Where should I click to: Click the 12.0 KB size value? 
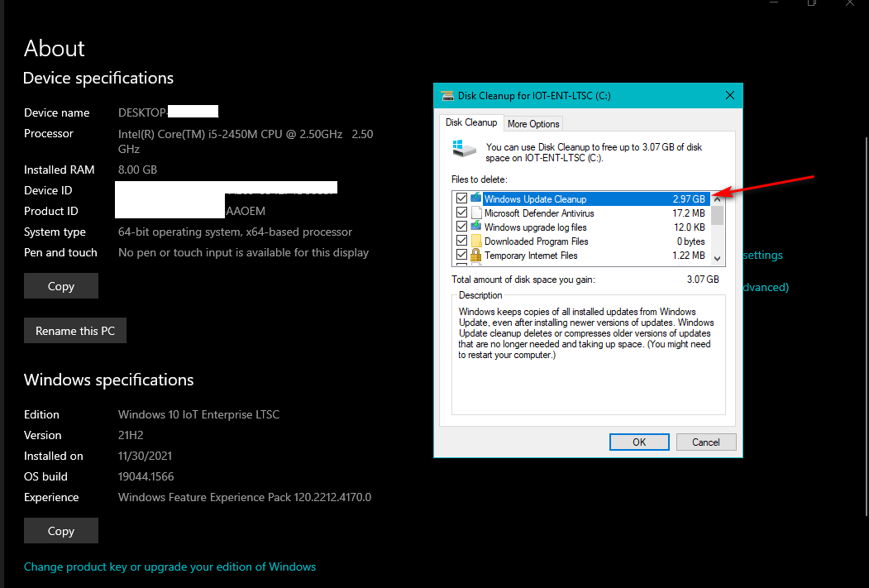coord(690,227)
